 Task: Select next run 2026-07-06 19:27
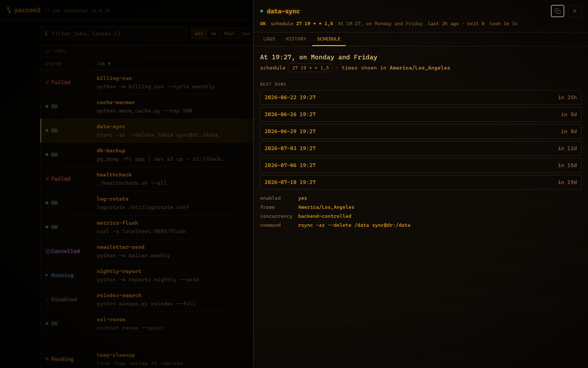(421, 165)
